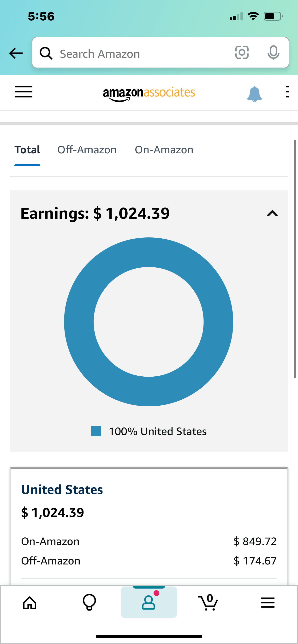Open the shopping cart
The image size is (298, 644).
tap(208, 602)
